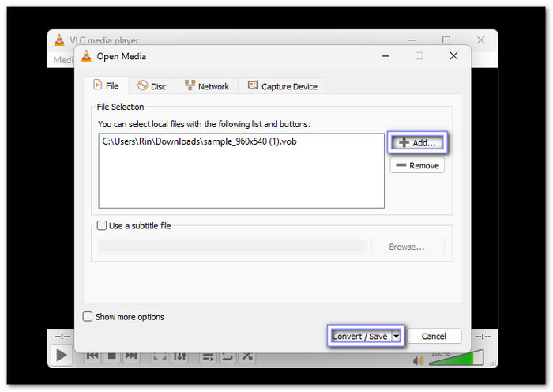Image resolution: width=553 pixels, height=392 pixels.
Task: Click the File tab page icon
Action: 97,85
